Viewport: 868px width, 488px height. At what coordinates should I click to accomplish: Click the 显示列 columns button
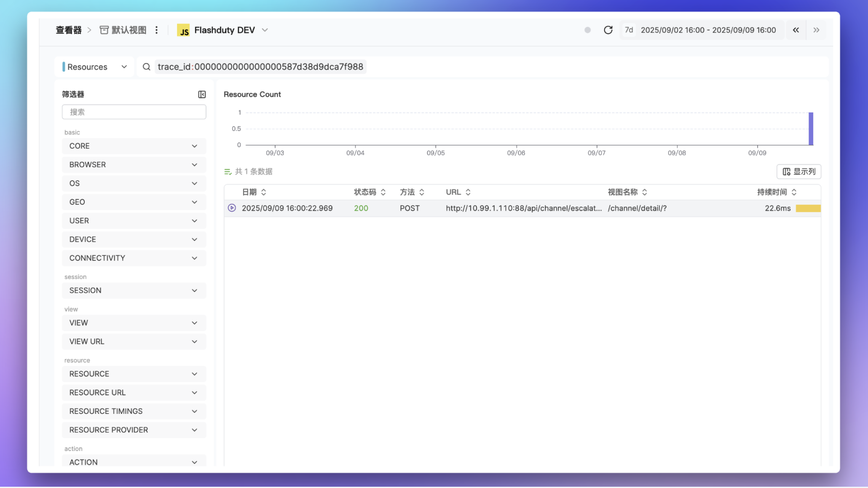[x=798, y=172]
